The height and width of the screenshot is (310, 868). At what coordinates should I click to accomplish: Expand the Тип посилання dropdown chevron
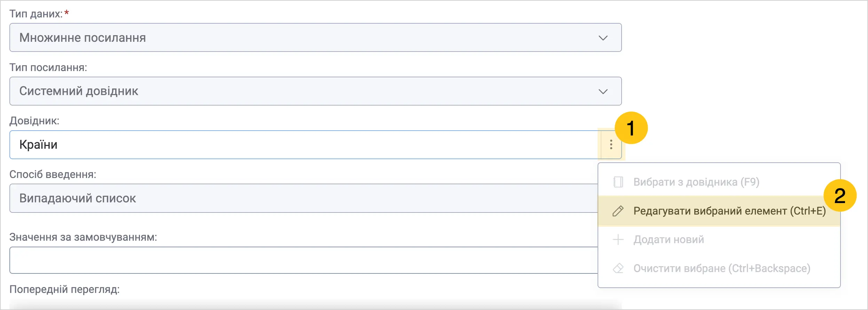[x=603, y=91]
